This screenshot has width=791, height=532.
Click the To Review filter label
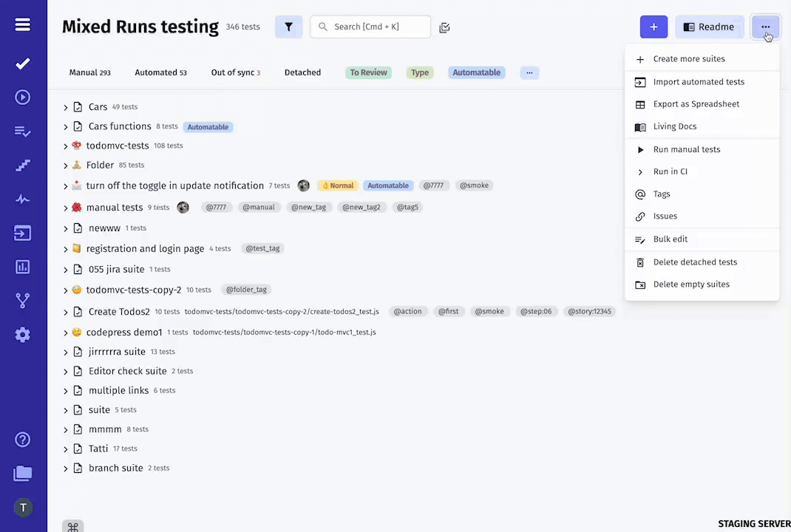click(x=369, y=72)
